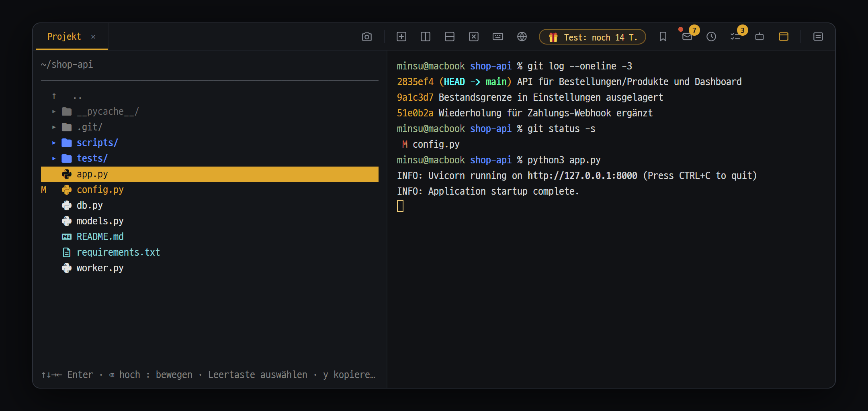The width and height of the screenshot is (868, 411).
Task: Toggle the sidebar list icon at far right
Action: [818, 37]
